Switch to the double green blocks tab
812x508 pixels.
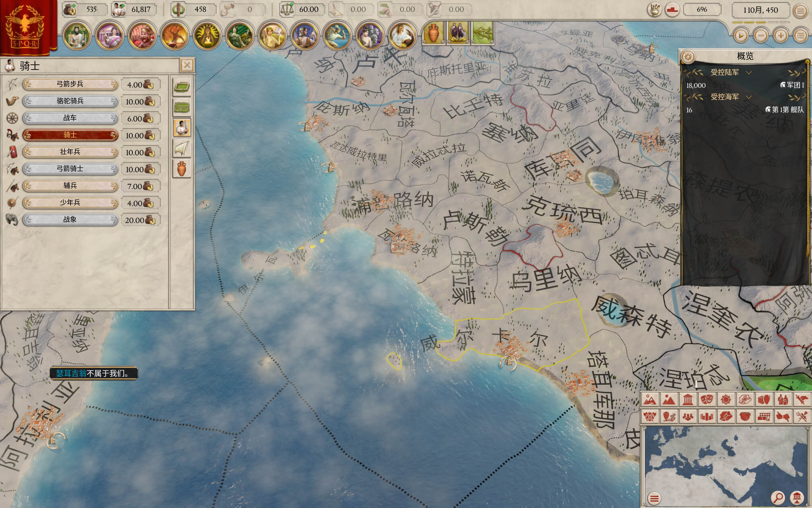click(x=182, y=107)
